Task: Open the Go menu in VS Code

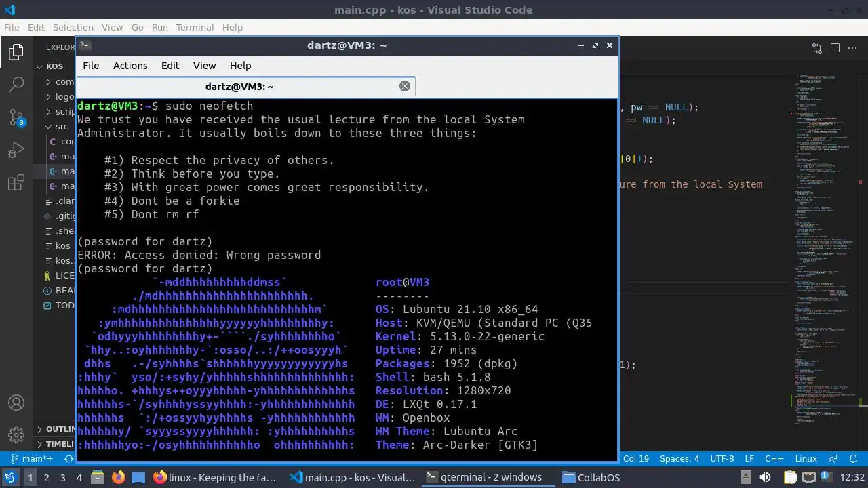Action: pos(138,27)
